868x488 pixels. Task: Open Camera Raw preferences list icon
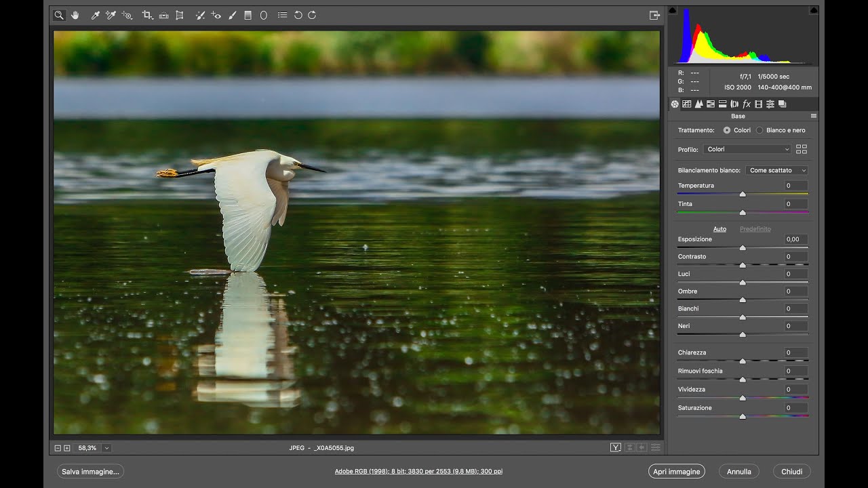click(282, 15)
